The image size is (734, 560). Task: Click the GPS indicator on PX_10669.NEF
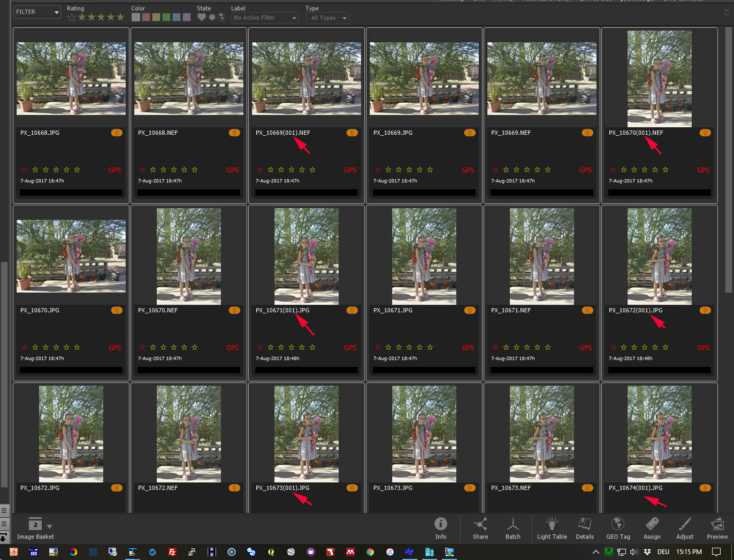click(586, 170)
